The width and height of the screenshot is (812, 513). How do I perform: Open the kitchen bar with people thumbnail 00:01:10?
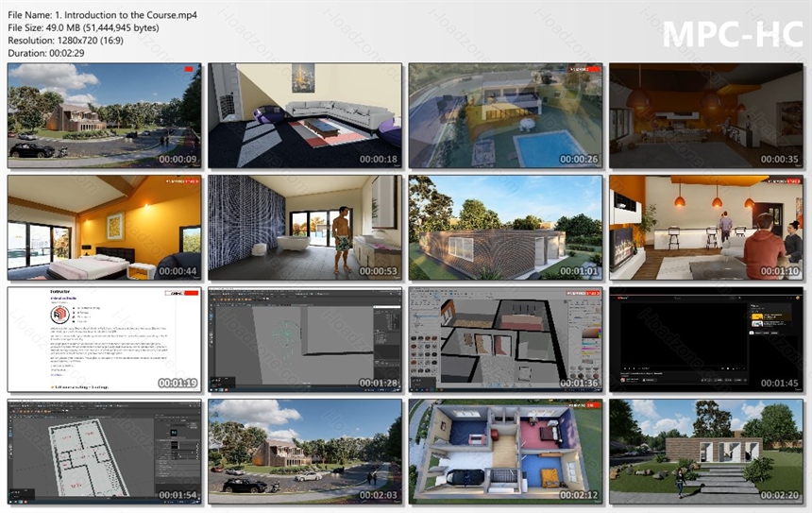click(706, 228)
